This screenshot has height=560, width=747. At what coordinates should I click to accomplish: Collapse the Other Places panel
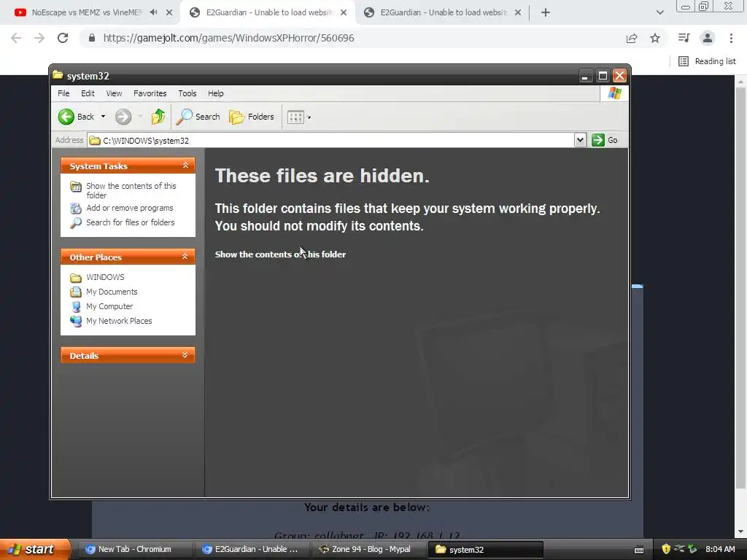185,257
